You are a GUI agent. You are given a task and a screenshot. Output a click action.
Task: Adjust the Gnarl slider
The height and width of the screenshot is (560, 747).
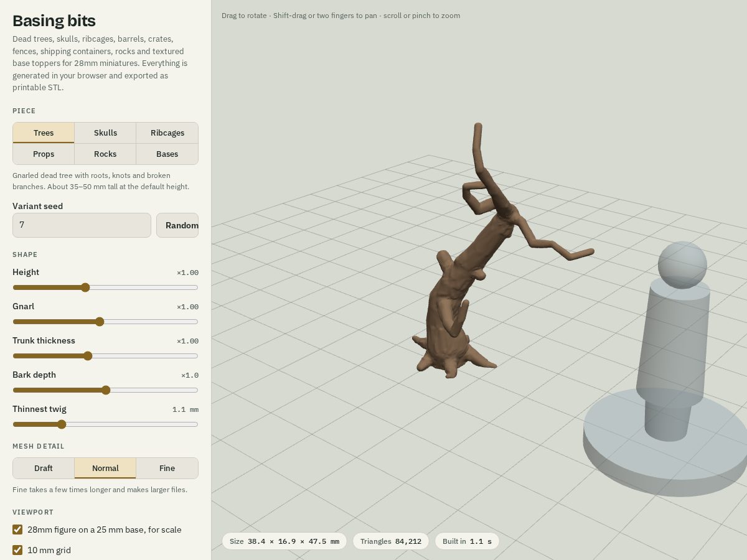[105, 322]
